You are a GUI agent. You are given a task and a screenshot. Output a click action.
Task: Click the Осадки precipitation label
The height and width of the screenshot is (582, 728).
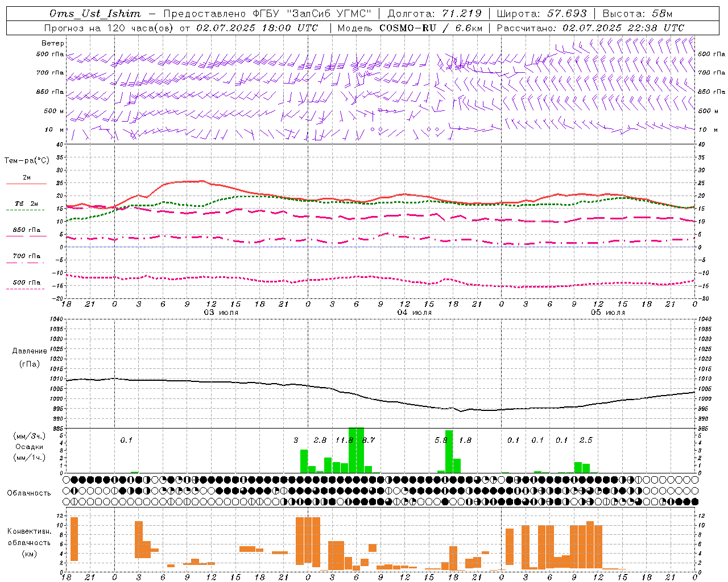[30, 447]
